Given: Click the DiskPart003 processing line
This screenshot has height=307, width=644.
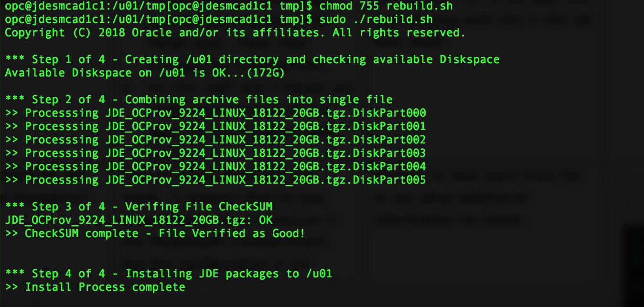Looking at the screenshot, I should [x=215, y=153].
